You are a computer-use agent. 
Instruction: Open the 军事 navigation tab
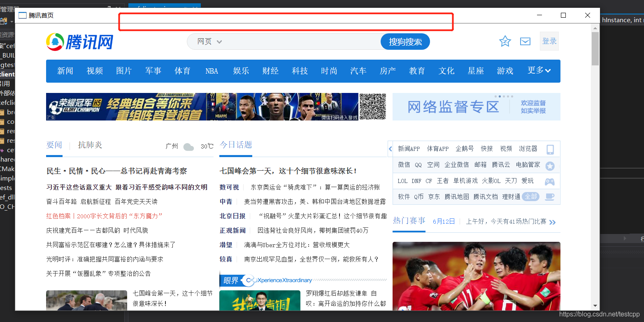point(153,71)
